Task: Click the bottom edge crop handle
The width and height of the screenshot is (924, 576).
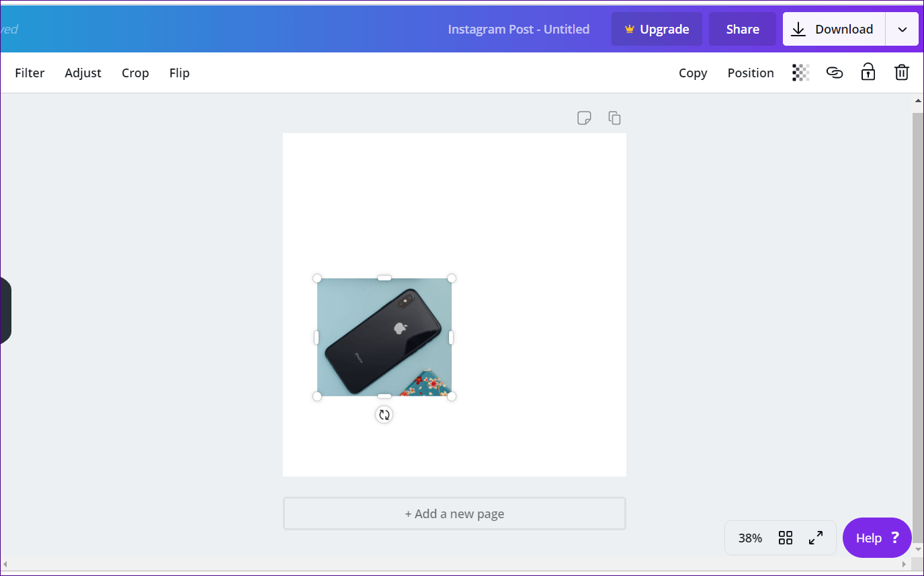Action: (384, 396)
